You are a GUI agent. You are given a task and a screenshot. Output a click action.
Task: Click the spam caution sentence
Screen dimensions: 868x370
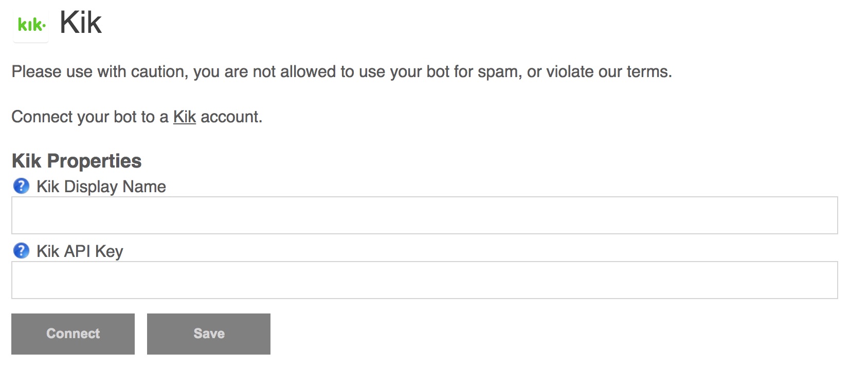(x=342, y=72)
